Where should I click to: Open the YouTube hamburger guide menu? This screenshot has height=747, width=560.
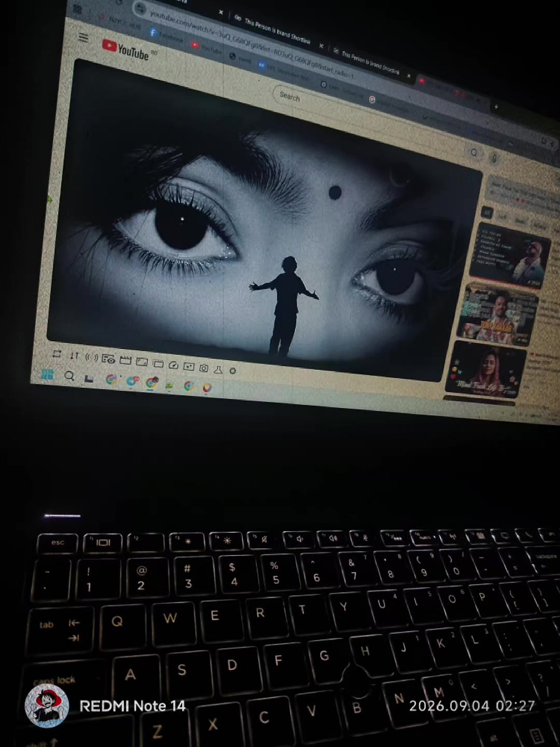pyautogui.click(x=83, y=38)
